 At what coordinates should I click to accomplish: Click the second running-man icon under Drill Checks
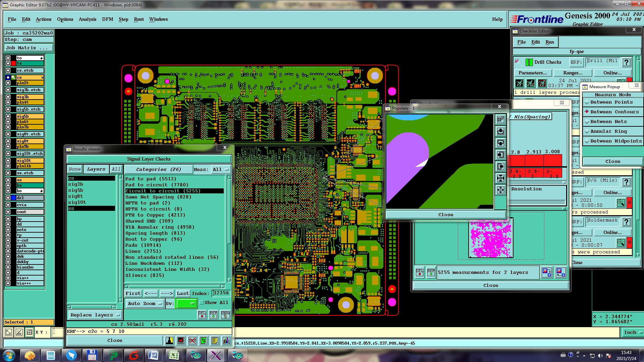click(x=531, y=83)
